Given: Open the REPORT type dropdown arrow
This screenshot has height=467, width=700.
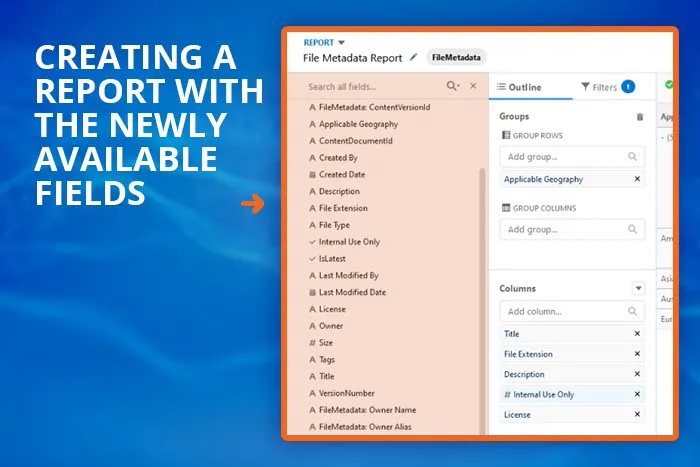Looking at the screenshot, I should 342,43.
